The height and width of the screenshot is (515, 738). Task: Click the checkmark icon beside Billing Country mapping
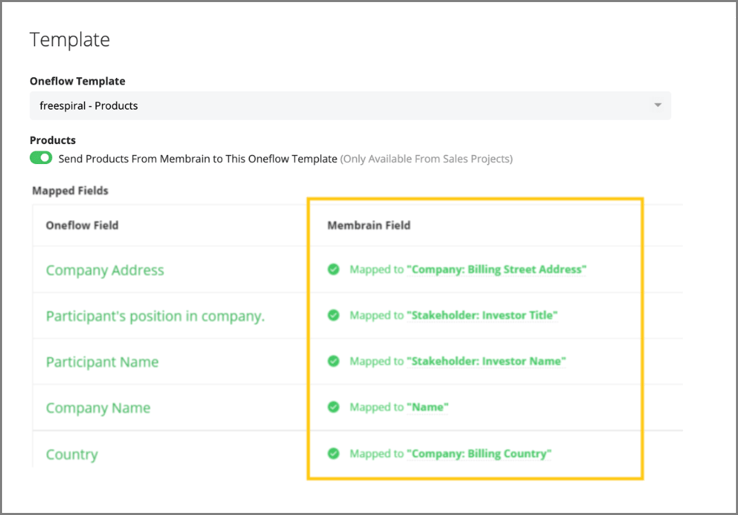pyautogui.click(x=333, y=453)
